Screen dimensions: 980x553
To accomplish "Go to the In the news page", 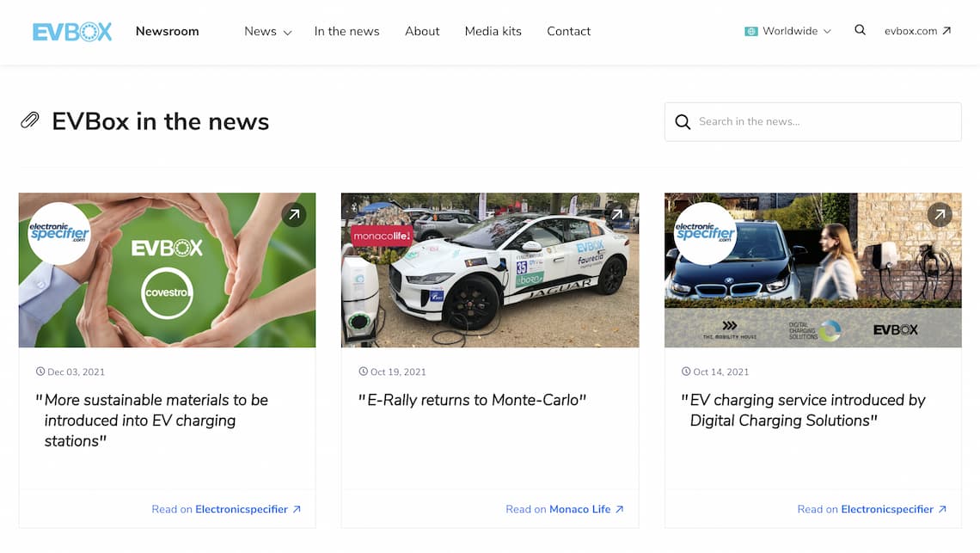I will point(347,31).
